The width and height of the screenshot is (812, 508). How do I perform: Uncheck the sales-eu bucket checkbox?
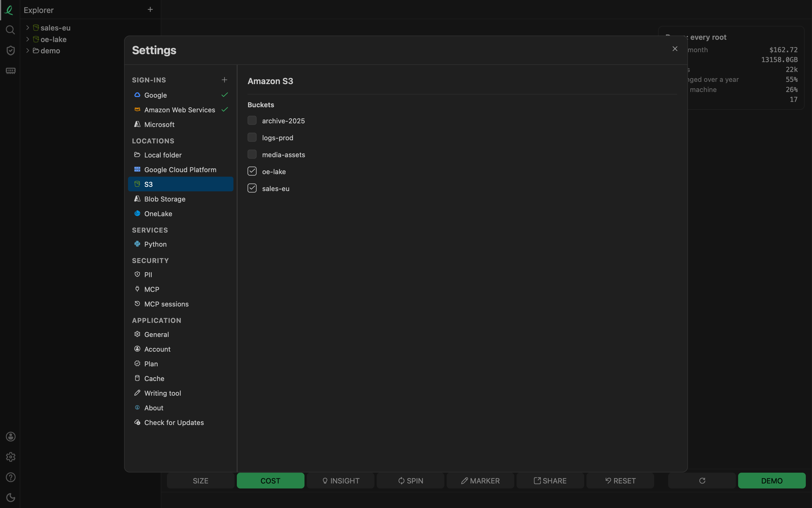tap(252, 188)
